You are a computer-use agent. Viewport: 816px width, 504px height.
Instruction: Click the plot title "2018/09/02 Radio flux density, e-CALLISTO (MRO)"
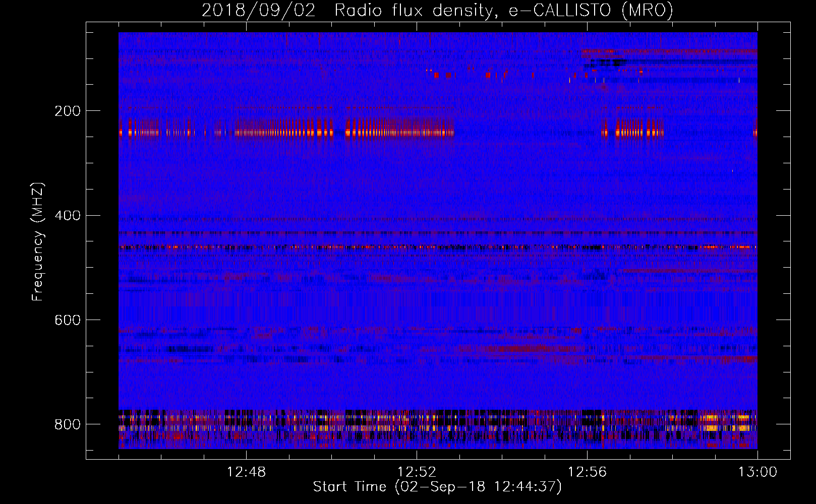(437, 11)
